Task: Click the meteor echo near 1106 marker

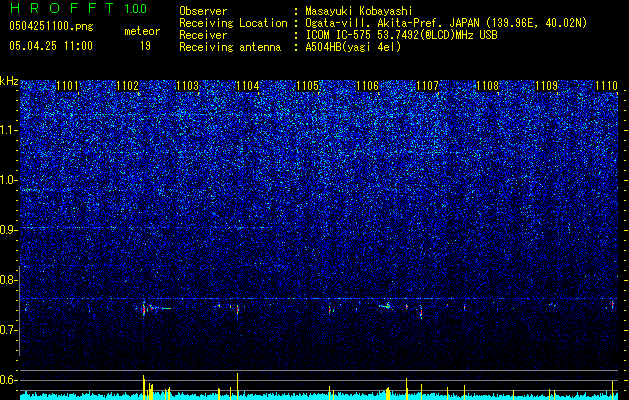Action: (x=386, y=306)
